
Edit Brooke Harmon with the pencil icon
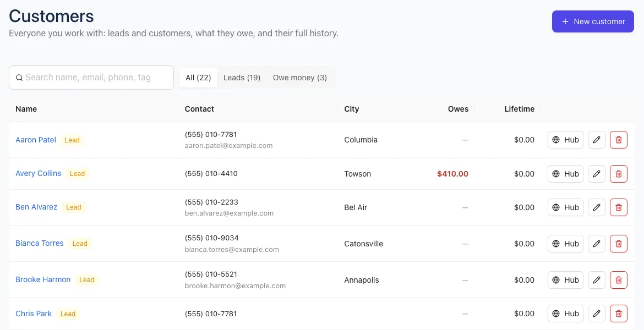click(596, 280)
